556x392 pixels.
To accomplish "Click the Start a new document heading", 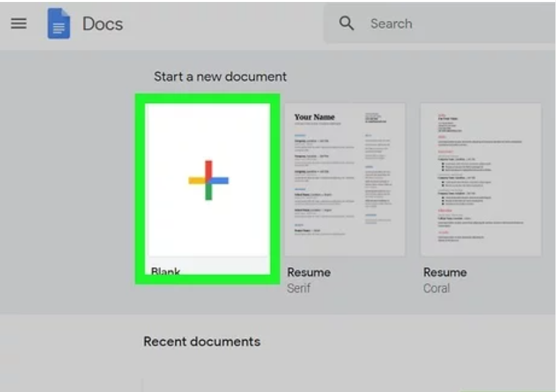I will (220, 76).
